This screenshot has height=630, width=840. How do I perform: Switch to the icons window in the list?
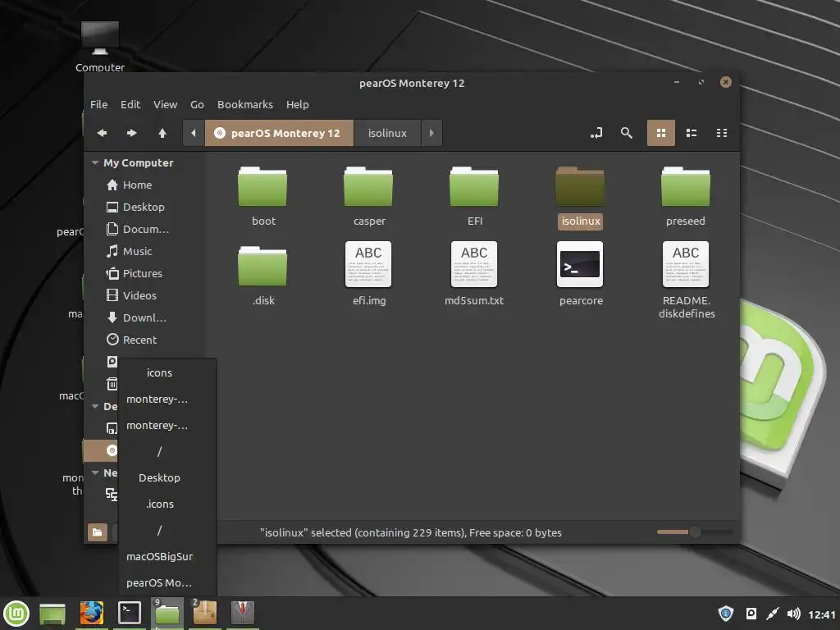[x=159, y=373]
